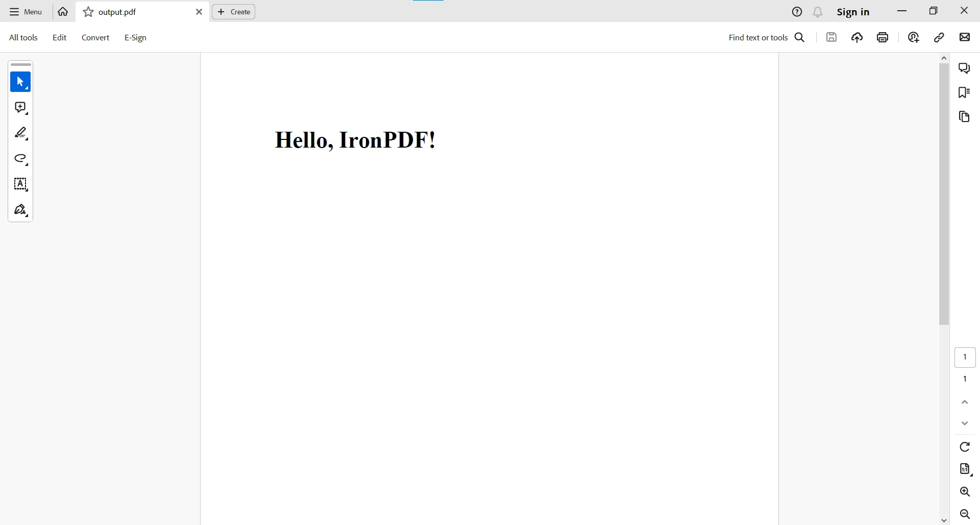Close the output.pdf tab
Image resolution: width=980 pixels, height=525 pixels.
point(199,12)
